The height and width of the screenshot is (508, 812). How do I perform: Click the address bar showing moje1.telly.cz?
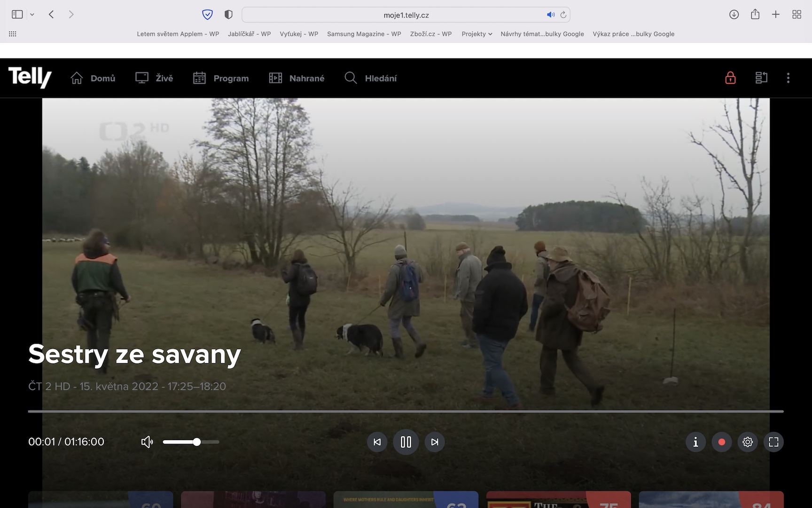point(406,15)
